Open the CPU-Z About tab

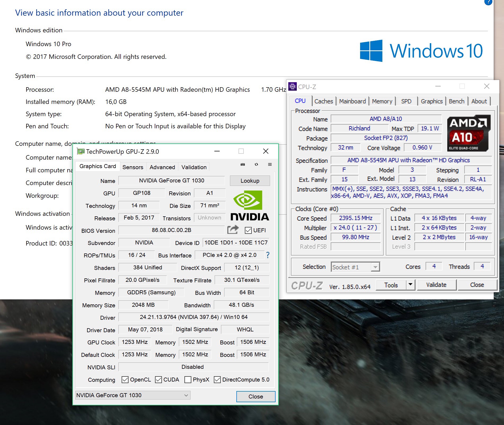click(x=479, y=101)
